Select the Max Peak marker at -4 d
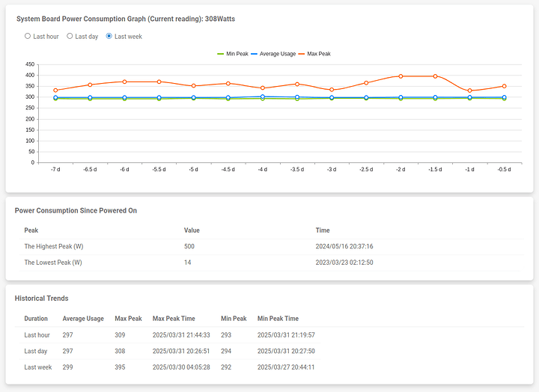This screenshot has height=392, width=539. (263, 88)
